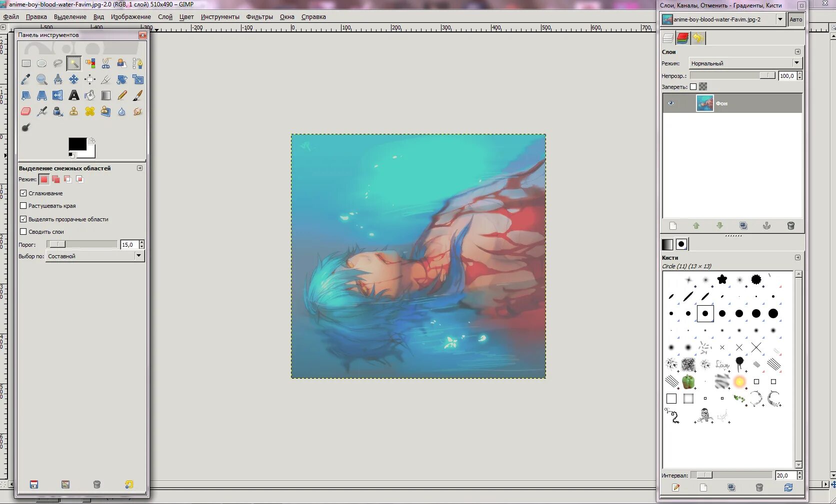This screenshot has height=504, width=836.
Task: Hide the Фон layer with eye icon
Action: coord(671,103)
